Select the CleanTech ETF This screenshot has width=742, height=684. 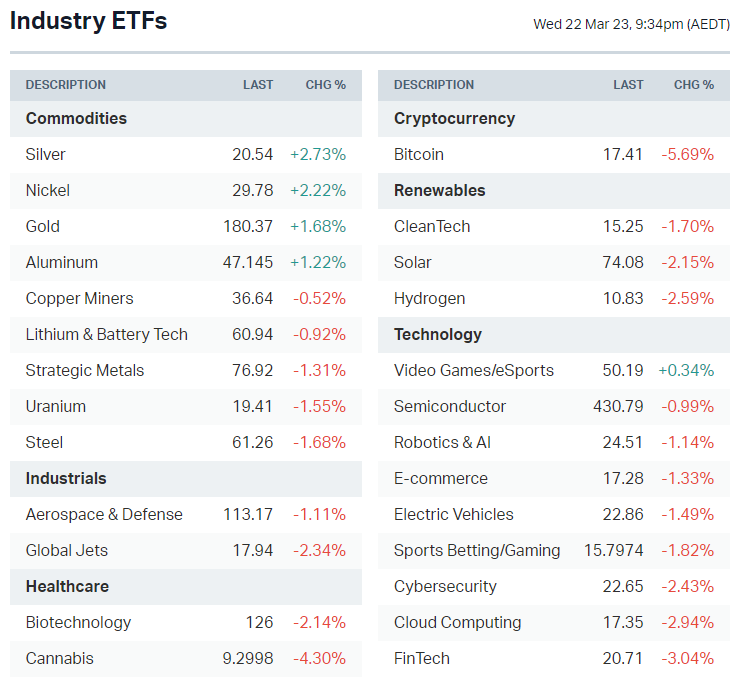432,226
